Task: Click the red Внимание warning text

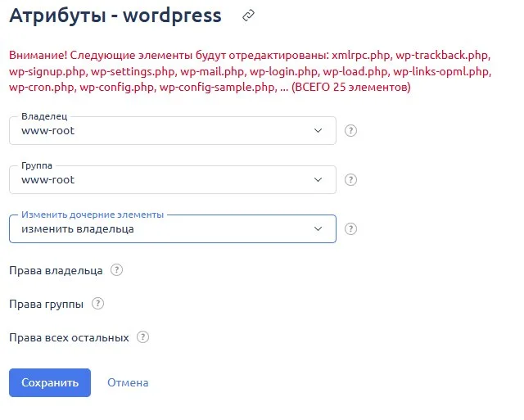Action: pyautogui.click(x=250, y=71)
